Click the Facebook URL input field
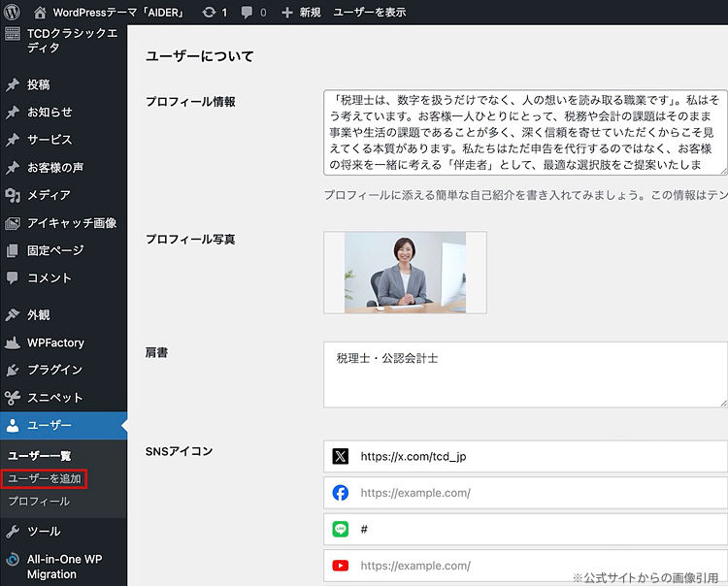728x586 pixels. coord(525,493)
